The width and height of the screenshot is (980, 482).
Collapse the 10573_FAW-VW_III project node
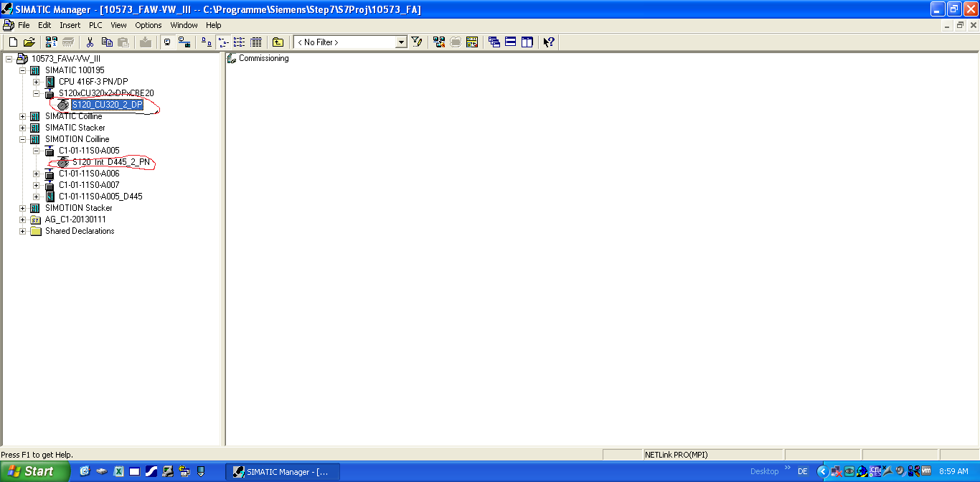click(x=9, y=59)
